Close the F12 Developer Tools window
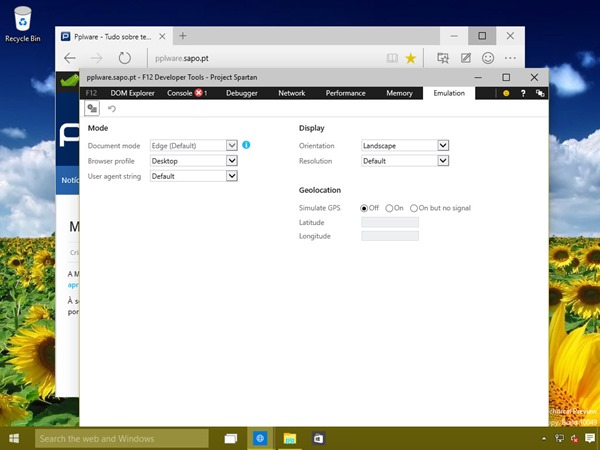Screen dimensions: 600x450 pos(534,77)
